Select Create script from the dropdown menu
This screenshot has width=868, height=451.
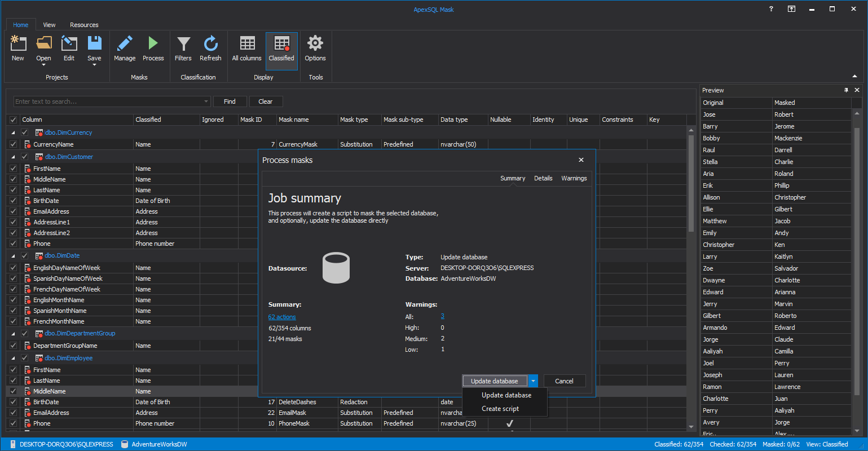click(500, 409)
